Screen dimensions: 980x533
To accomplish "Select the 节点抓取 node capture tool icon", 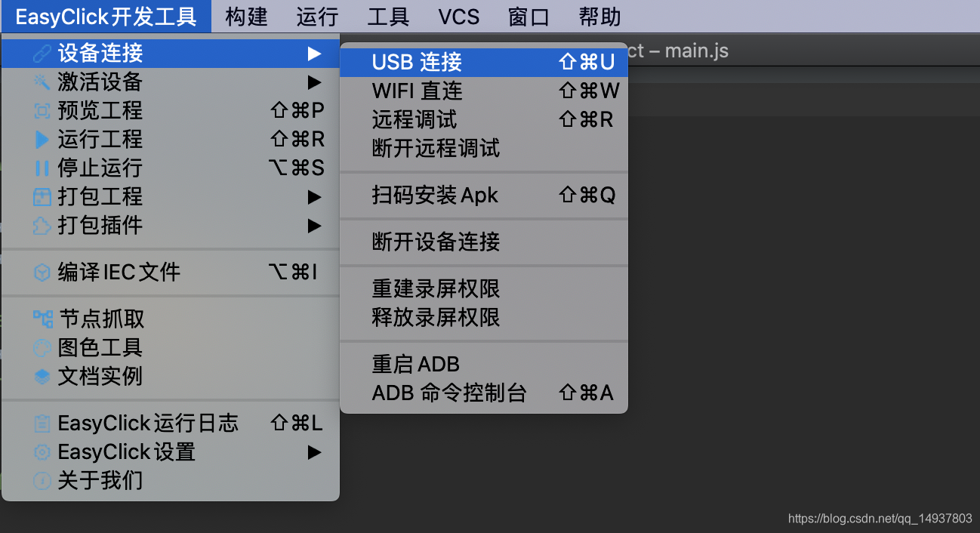I will point(42,319).
